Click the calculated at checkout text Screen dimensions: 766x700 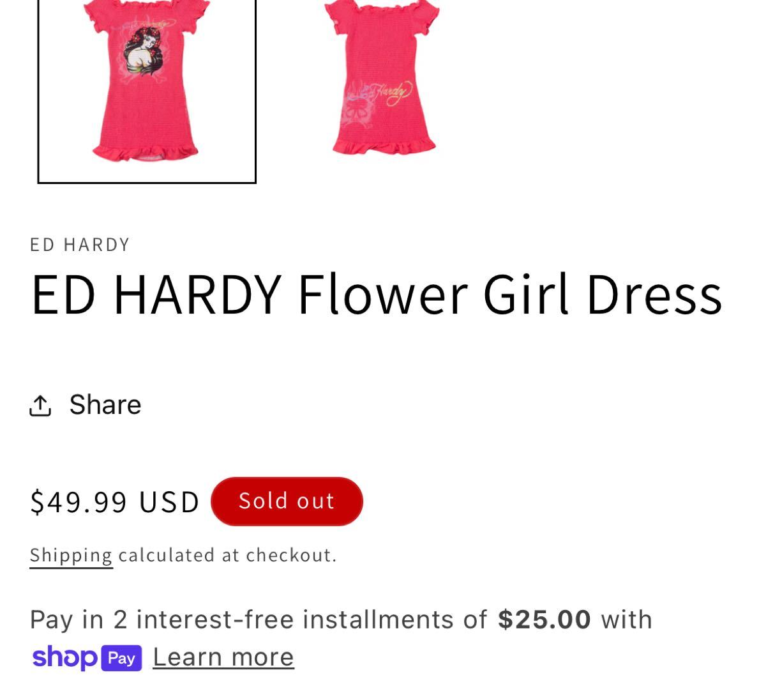[x=227, y=555]
